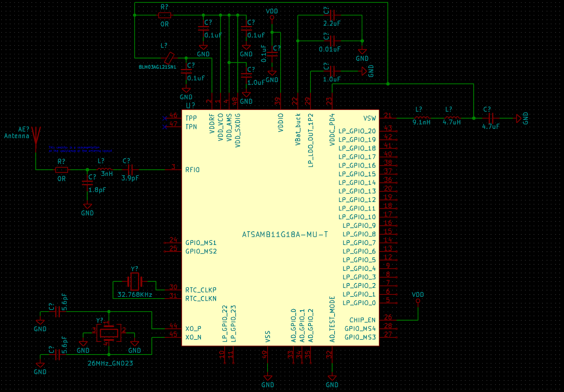This screenshot has width=564, height=392.
Task: Select the 32.768KHz crystal symbol
Action: [x=135, y=281]
